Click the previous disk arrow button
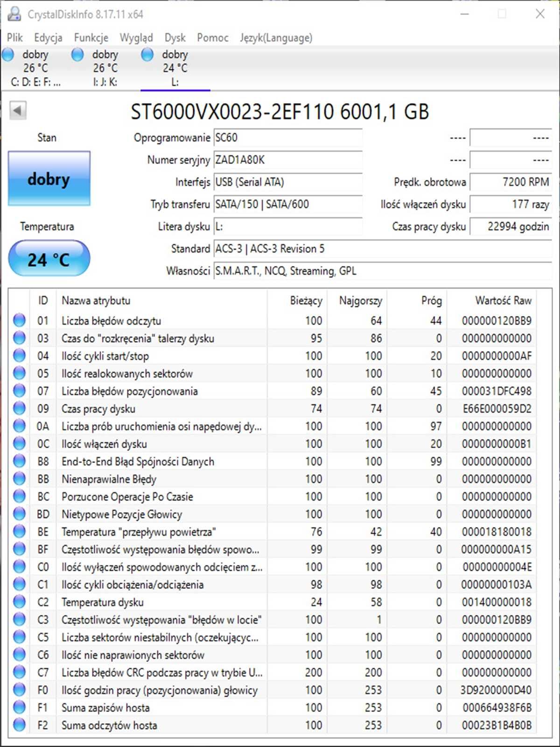Screen dimensions: 560x747 (18, 111)
